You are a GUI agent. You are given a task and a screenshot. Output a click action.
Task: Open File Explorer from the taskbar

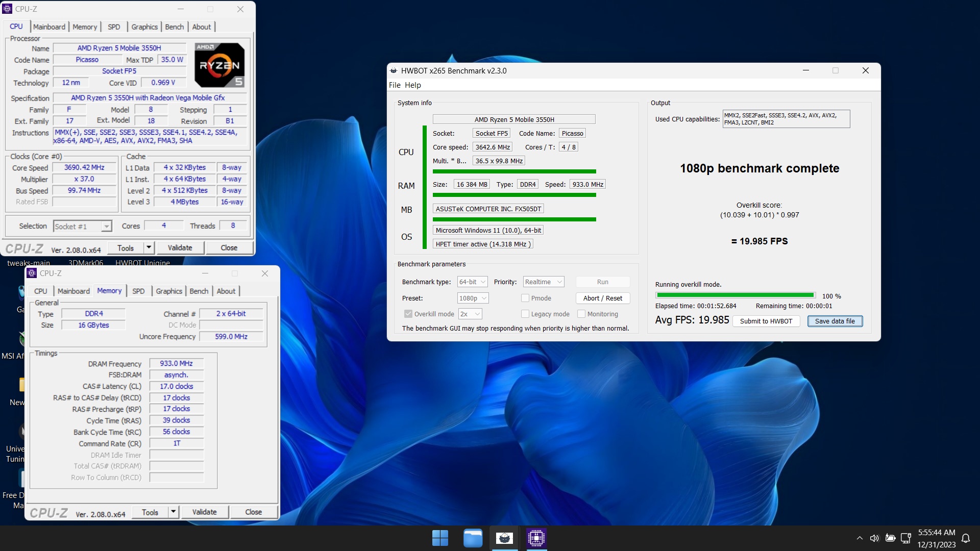tap(473, 538)
